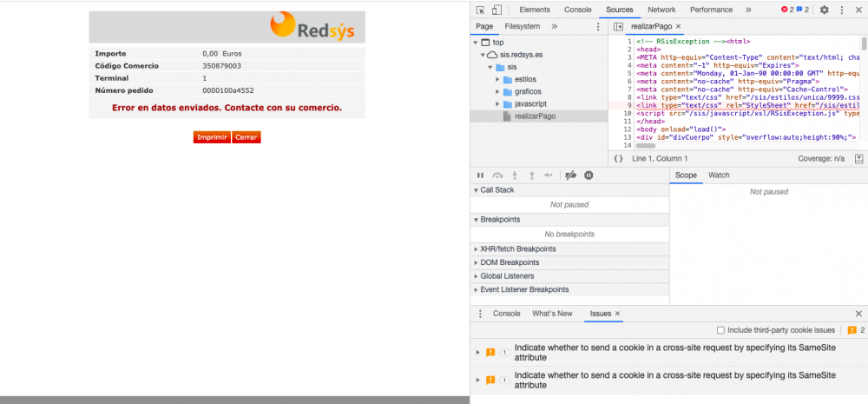The height and width of the screenshot is (404, 868).
Task: Switch to the Console tab
Action: tap(577, 10)
